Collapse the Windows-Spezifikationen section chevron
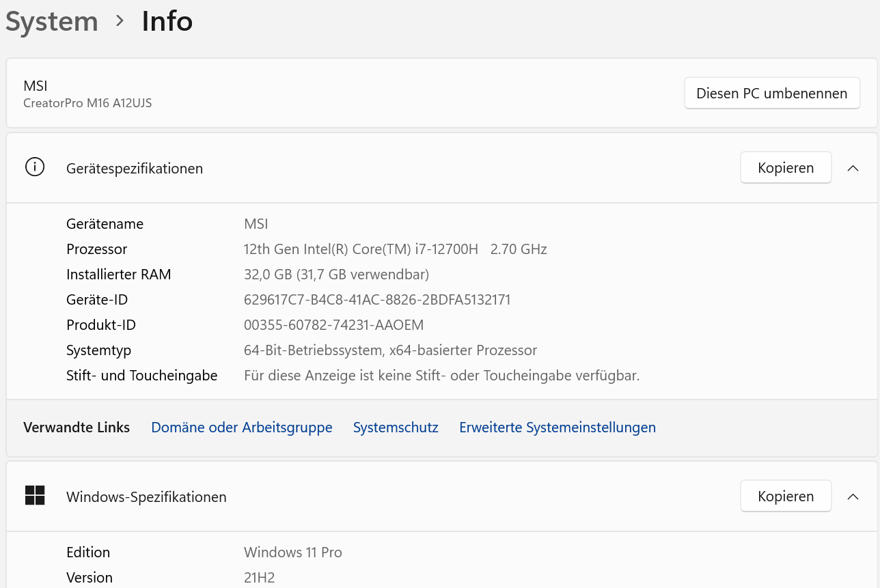The width and height of the screenshot is (880, 588). tap(853, 496)
